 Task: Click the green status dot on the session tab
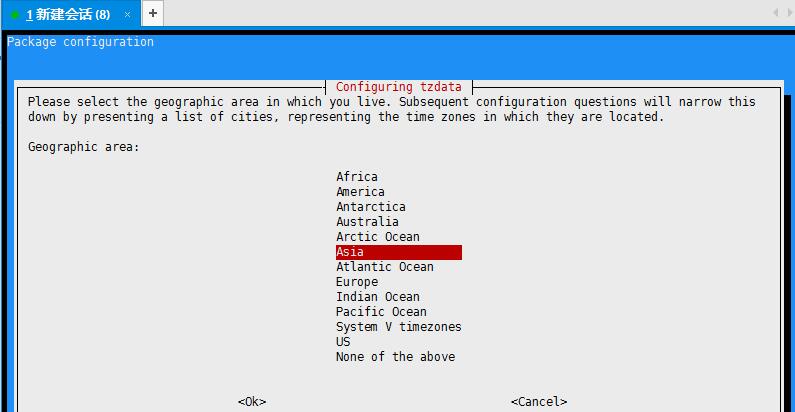[15, 14]
